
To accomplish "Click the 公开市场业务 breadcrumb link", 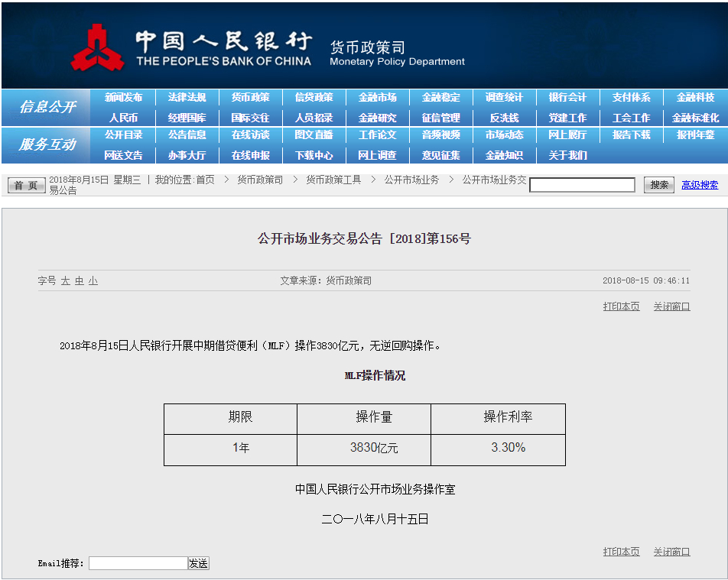I will [x=411, y=180].
